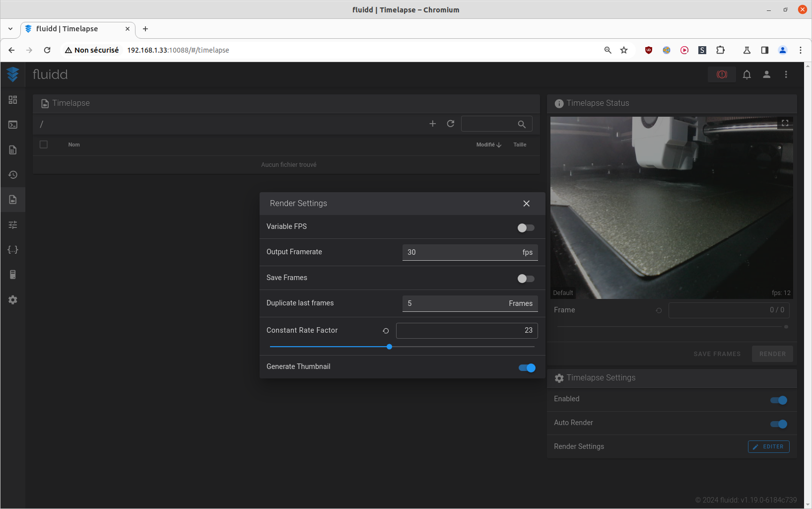This screenshot has height=509, width=812.
Task: Open the Configuration braces sidebar icon
Action: coord(13,250)
